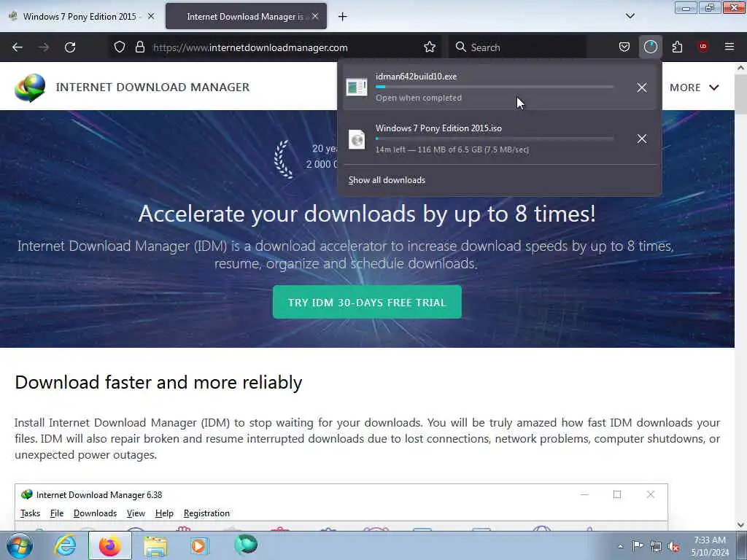747x560 pixels.
Task: Click the Pony Edition iso disc icon
Action: click(356, 139)
